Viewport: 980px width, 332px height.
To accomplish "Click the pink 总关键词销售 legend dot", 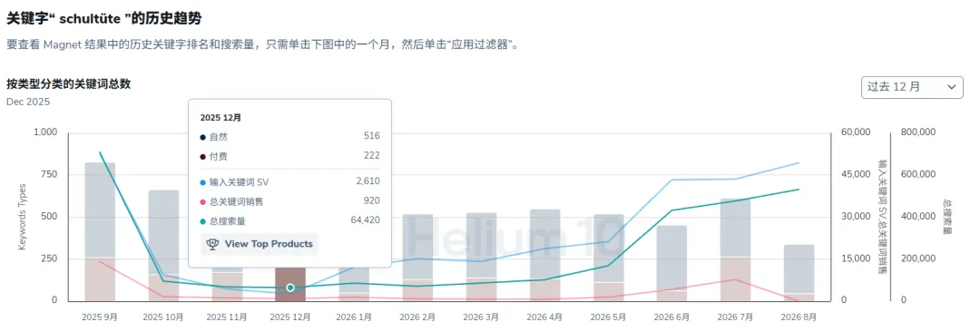I will coord(203,201).
